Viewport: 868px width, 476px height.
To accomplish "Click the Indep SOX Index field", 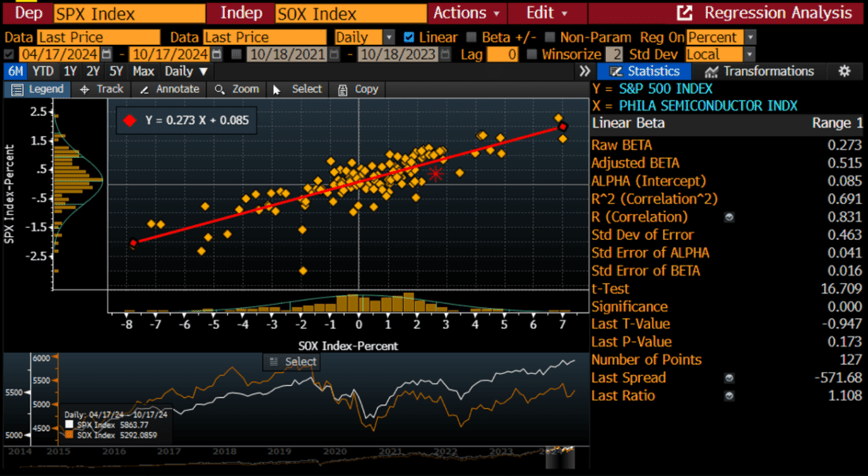I will (x=351, y=13).
